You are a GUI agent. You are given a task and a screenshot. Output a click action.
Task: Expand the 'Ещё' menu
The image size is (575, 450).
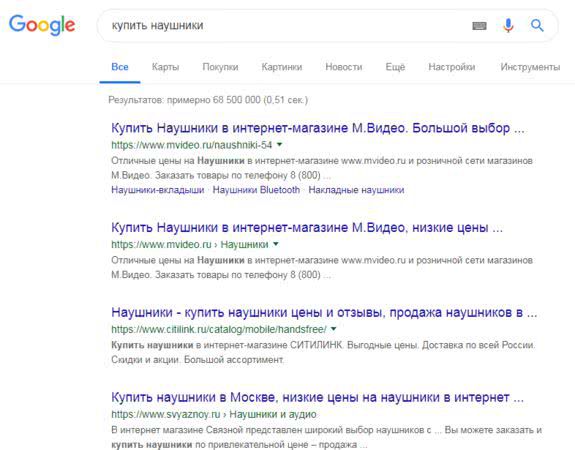395,67
